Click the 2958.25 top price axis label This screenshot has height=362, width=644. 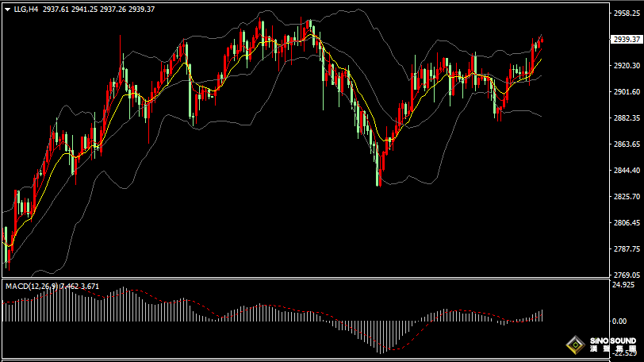coord(626,13)
